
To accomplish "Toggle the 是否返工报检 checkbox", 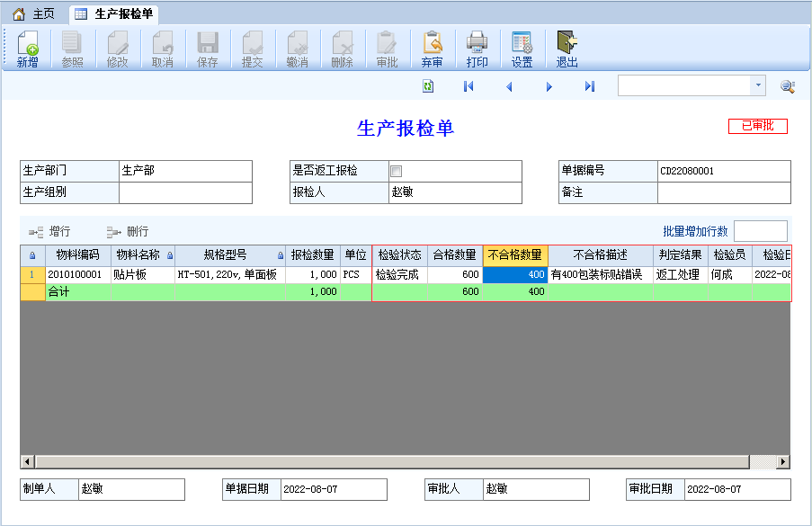I will click(397, 171).
